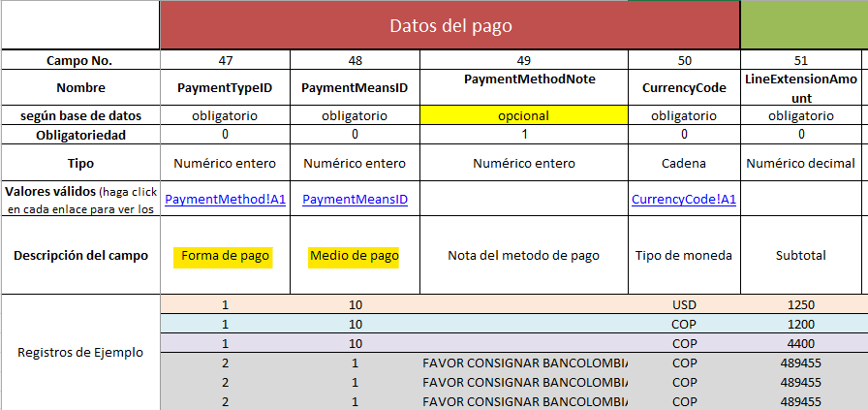Click the LineExtensionAmount name cell

pyautogui.click(x=800, y=87)
